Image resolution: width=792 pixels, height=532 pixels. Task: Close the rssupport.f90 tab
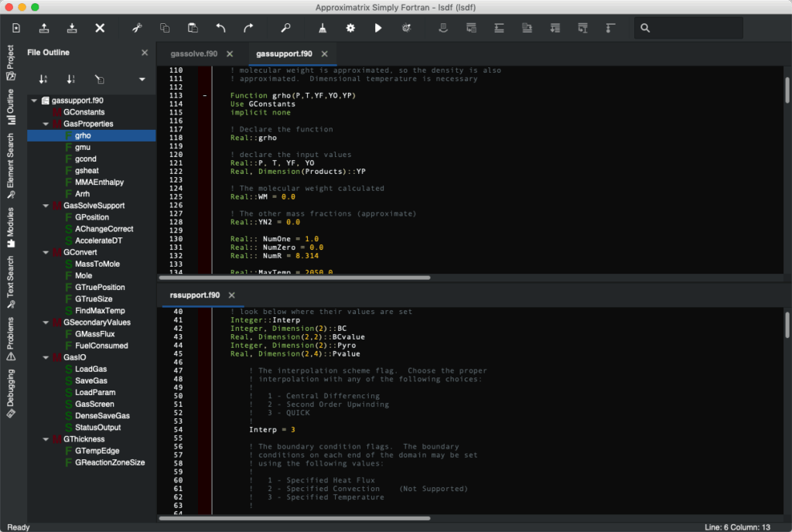point(232,295)
